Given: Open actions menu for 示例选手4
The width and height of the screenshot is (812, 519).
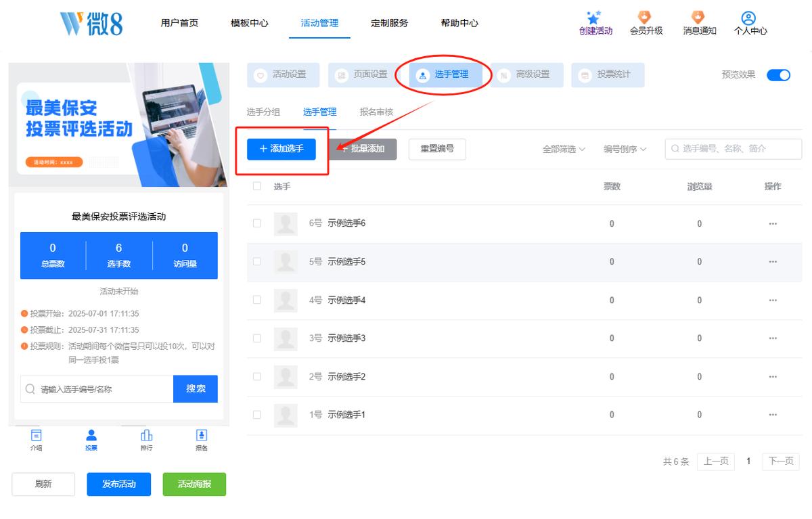Looking at the screenshot, I should point(773,300).
